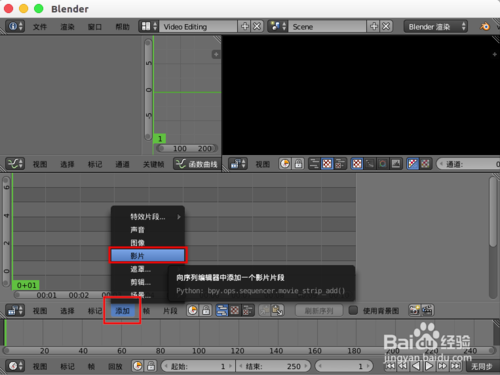
Task: Open the graph editor's editor type selector
Action: [15, 164]
